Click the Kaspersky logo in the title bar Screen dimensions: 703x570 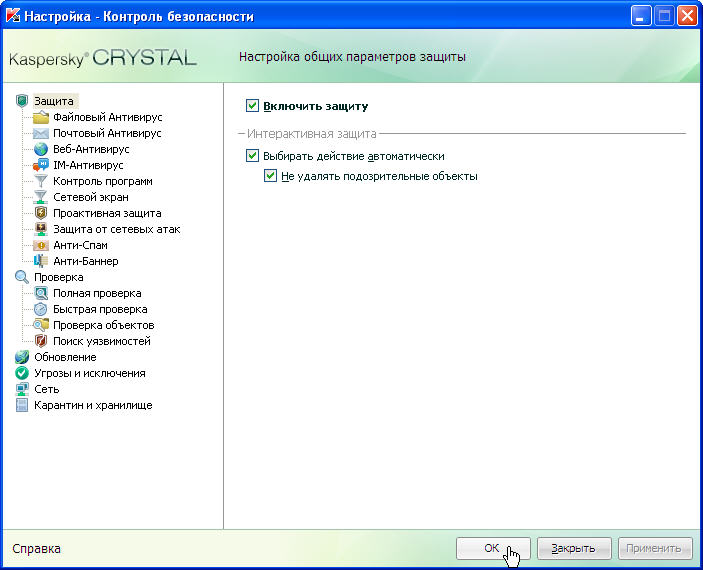[13, 16]
